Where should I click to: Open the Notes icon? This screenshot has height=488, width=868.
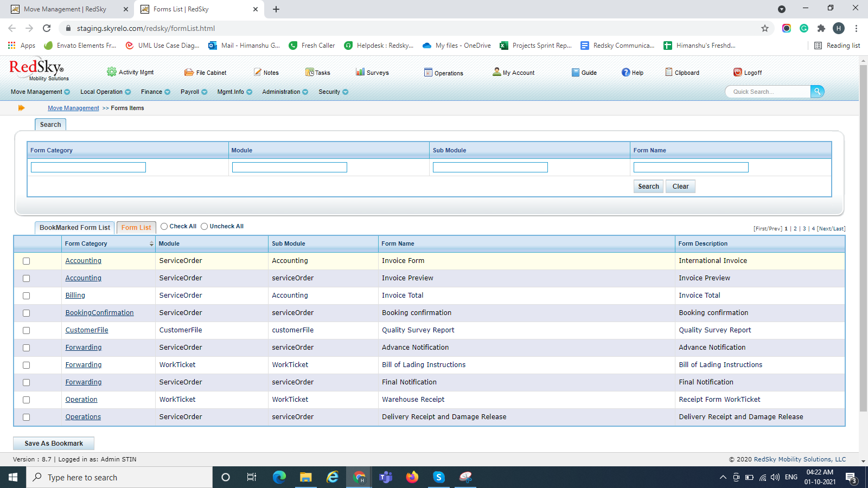click(258, 72)
